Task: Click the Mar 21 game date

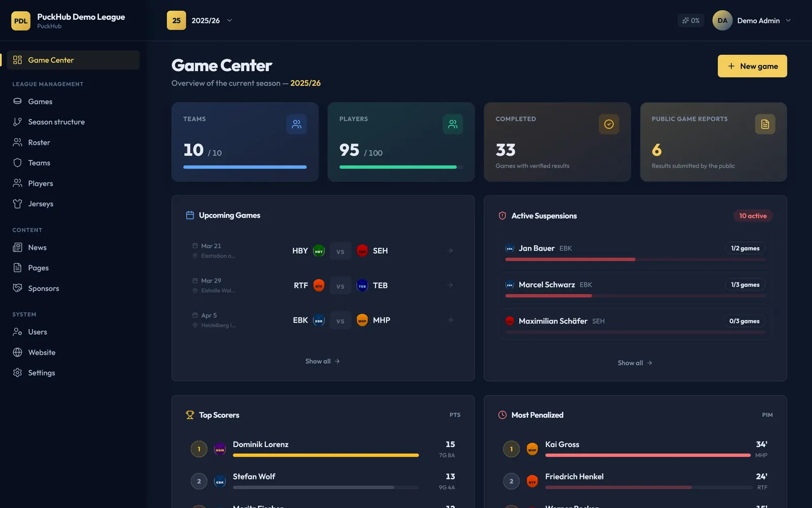Action: 211,246
